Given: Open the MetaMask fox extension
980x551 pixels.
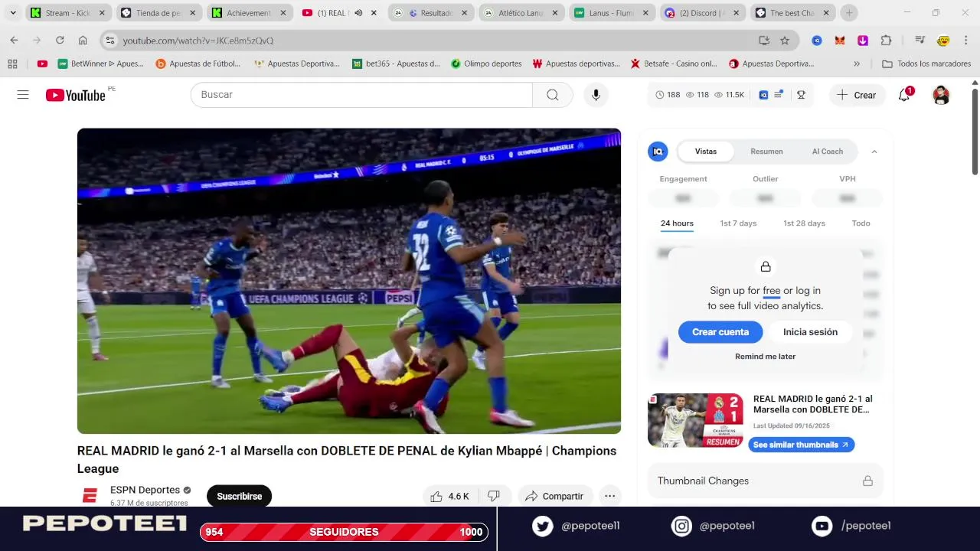Looking at the screenshot, I should click(840, 41).
